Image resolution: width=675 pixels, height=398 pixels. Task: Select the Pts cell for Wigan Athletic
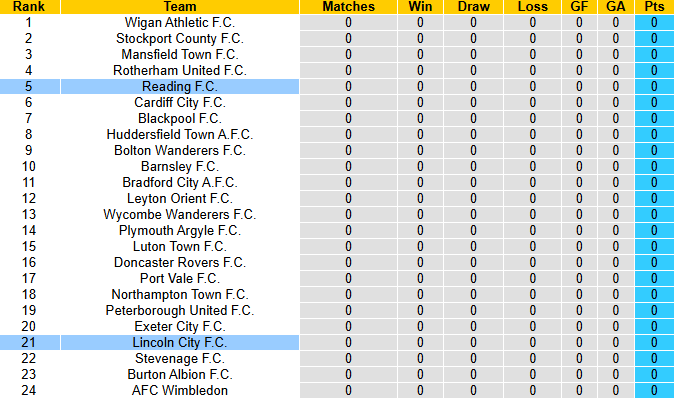click(654, 22)
